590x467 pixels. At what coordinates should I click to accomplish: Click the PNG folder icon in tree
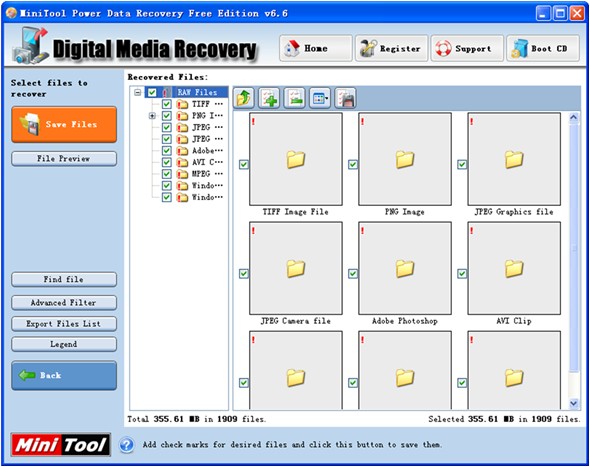182,116
